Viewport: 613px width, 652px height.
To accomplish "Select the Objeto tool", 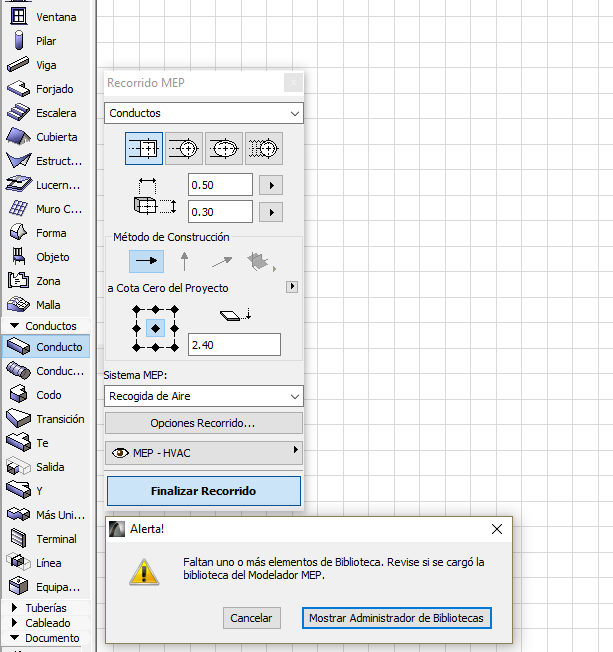I will click(x=46, y=257).
